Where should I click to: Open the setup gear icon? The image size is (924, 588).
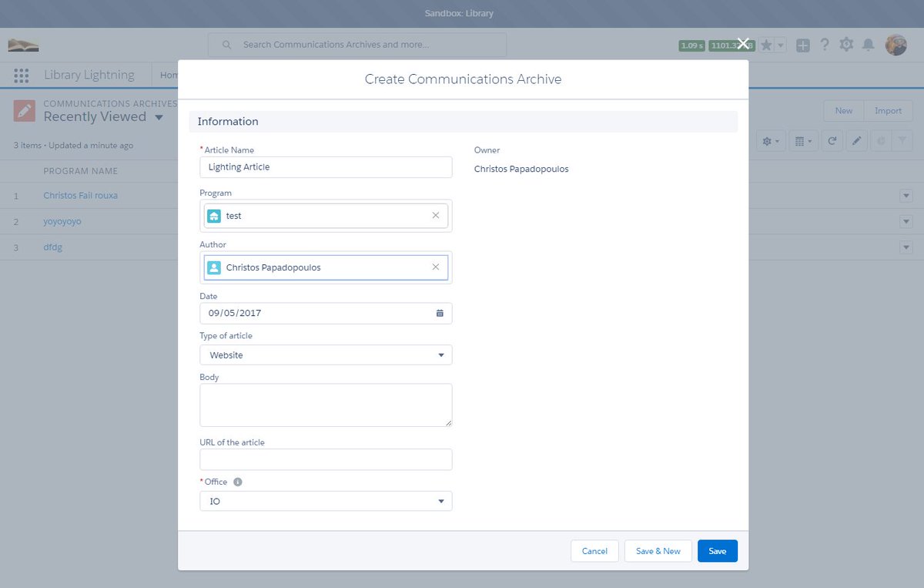846,45
